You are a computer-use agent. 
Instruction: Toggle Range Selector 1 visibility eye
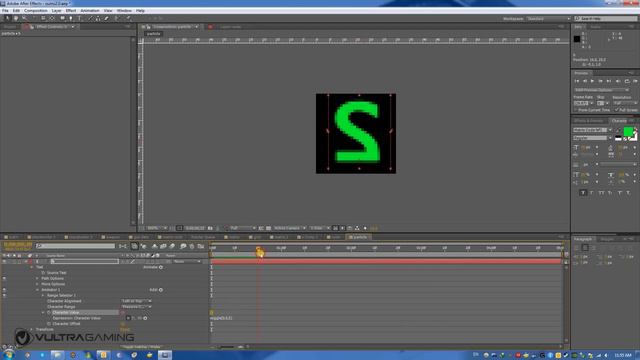pyautogui.click(x=4, y=296)
